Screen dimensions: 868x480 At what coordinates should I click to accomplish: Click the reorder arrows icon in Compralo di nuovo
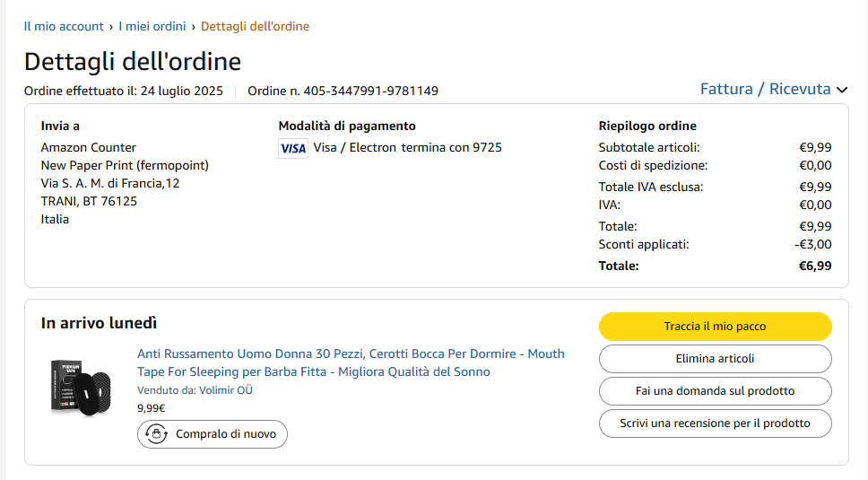(x=158, y=434)
